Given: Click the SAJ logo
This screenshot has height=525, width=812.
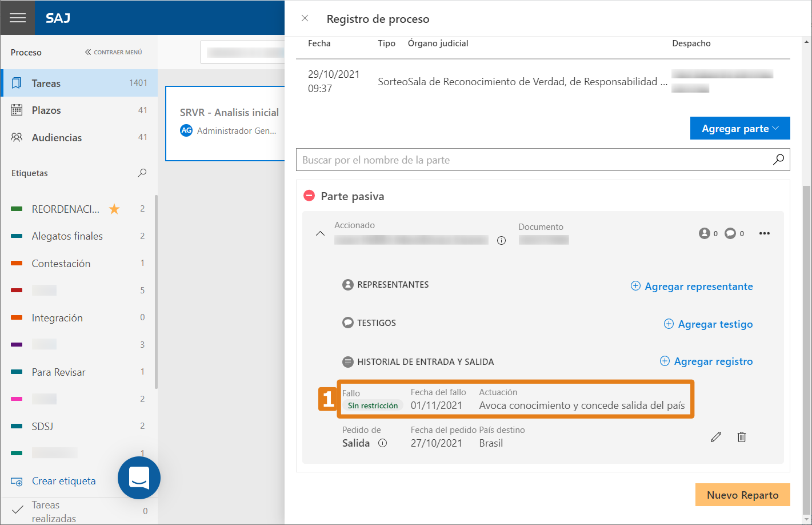Looking at the screenshot, I should [58, 18].
